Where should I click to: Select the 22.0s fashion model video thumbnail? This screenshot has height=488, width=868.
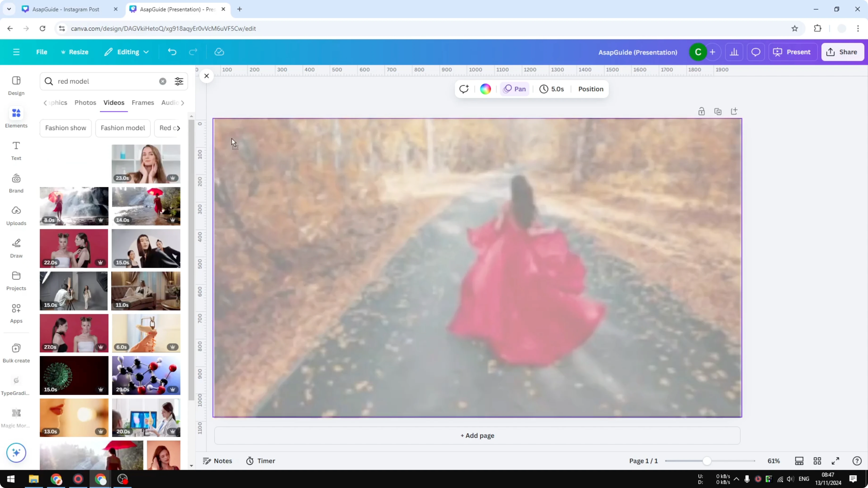74,248
